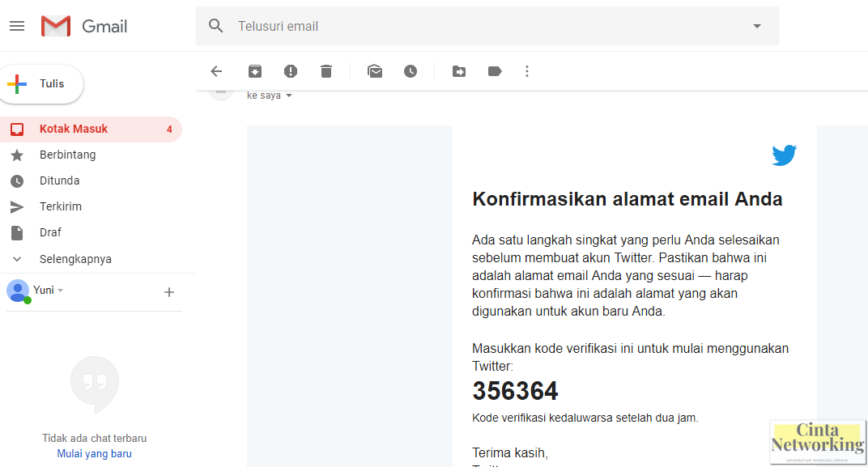Click the Berbintang star icon
The height and width of the screenshot is (467, 868).
pos(17,155)
